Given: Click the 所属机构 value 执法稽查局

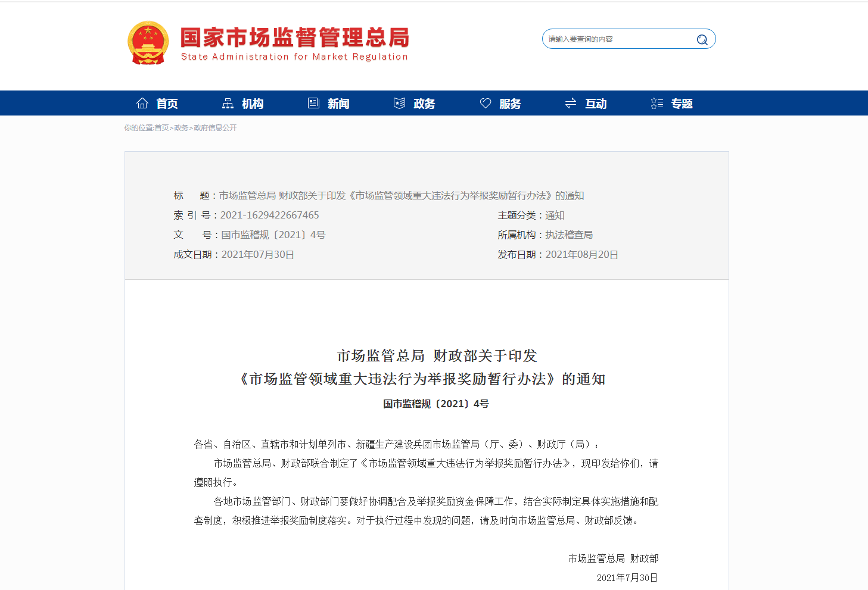Looking at the screenshot, I should [x=569, y=235].
